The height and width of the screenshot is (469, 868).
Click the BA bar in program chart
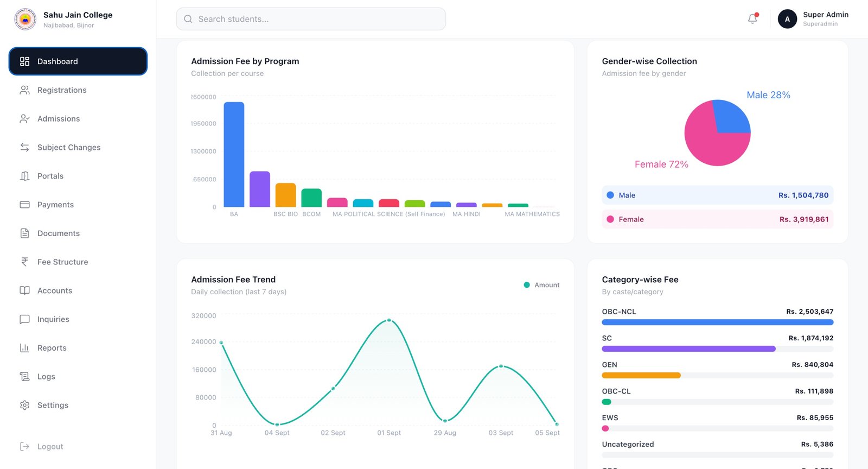[x=234, y=154]
